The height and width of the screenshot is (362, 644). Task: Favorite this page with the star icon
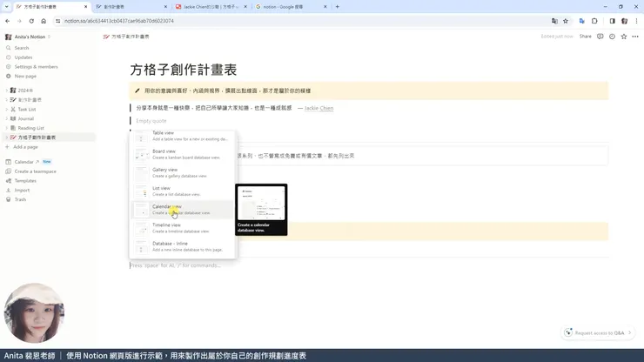[x=624, y=37]
